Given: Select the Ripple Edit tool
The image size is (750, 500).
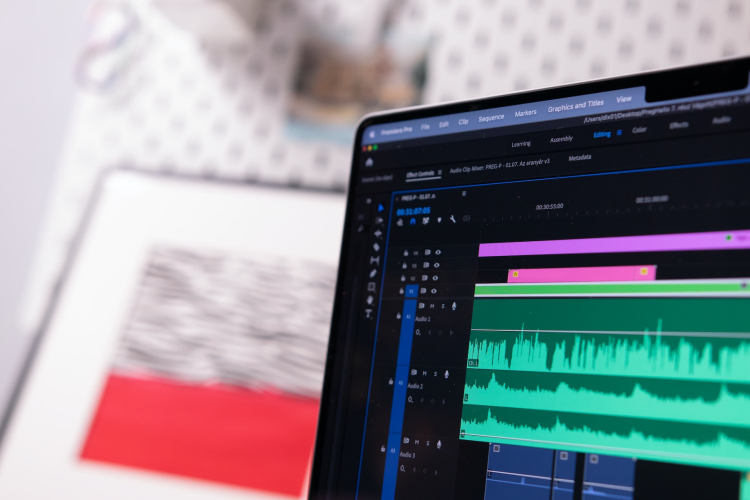Looking at the screenshot, I should tap(378, 233).
